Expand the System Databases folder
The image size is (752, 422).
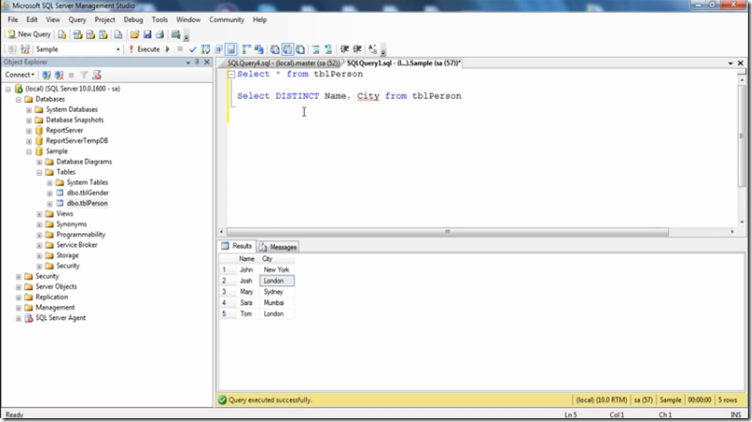[29, 110]
